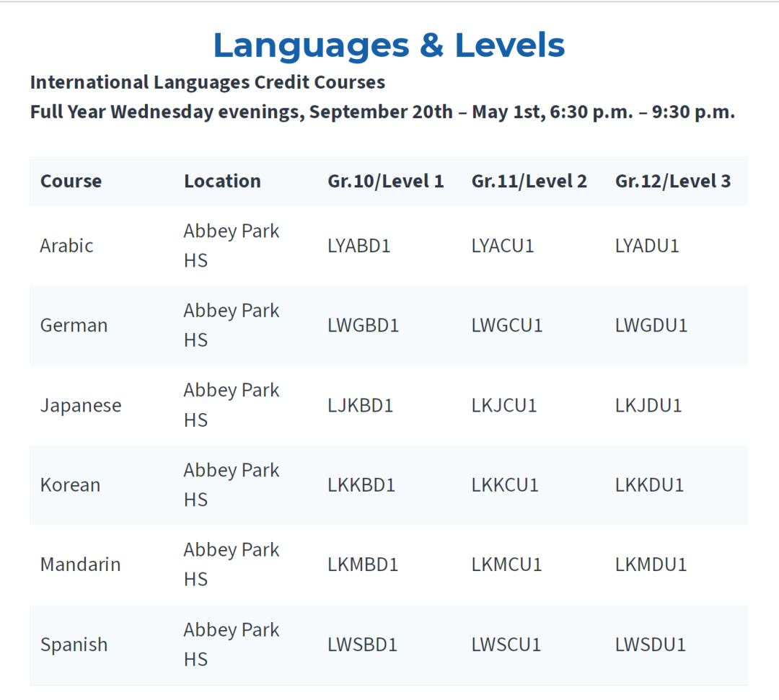Select German Level 1 code LWGBD1
The image size is (779, 700).
(363, 325)
